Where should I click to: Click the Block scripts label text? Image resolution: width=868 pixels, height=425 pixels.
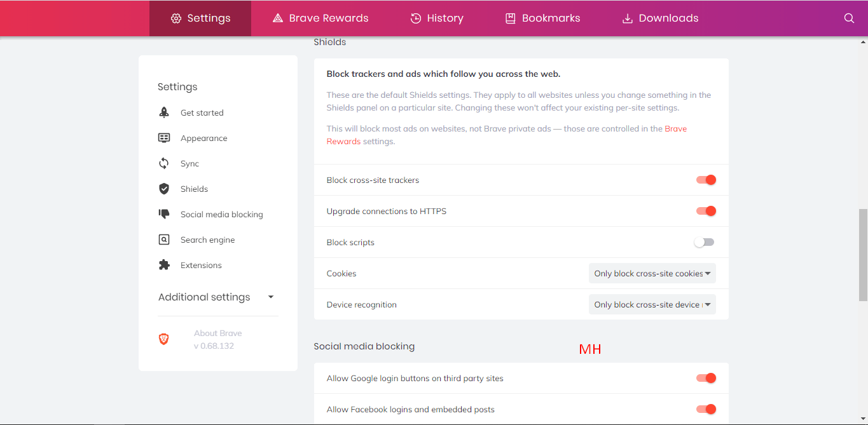tap(350, 242)
